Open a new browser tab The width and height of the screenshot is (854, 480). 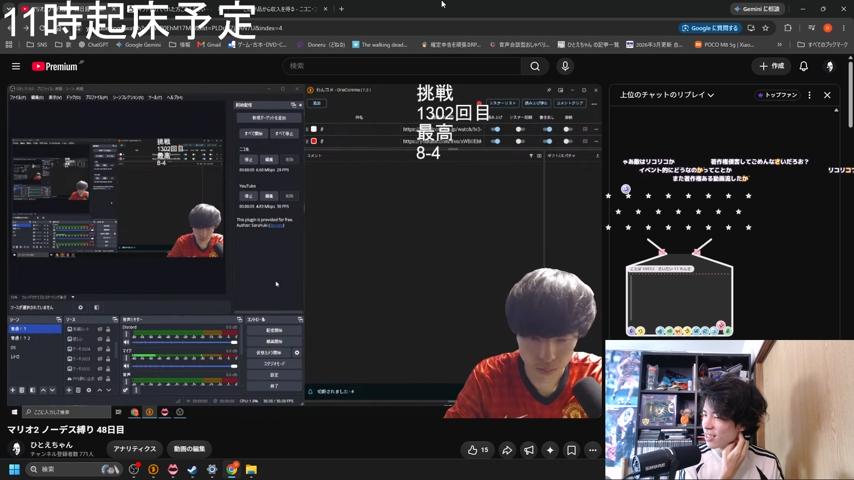[x=341, y=9]
